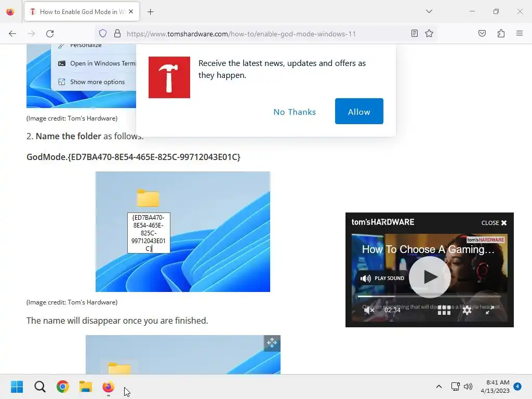This screenshot has height=399, width=532.
Task: Click the tom'sHARDWARE logo in video panel
Action: click(383, 222)
